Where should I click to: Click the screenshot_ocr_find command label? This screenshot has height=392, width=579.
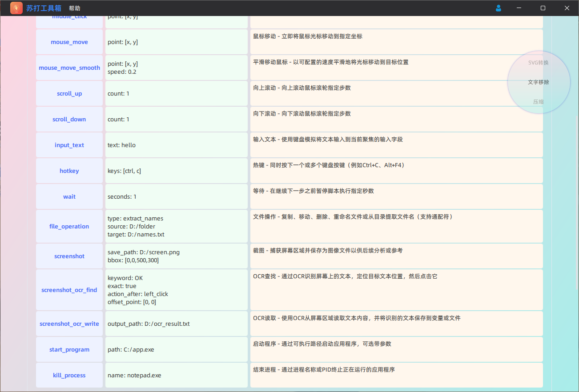pyautogui.click(x=69, y=290)
